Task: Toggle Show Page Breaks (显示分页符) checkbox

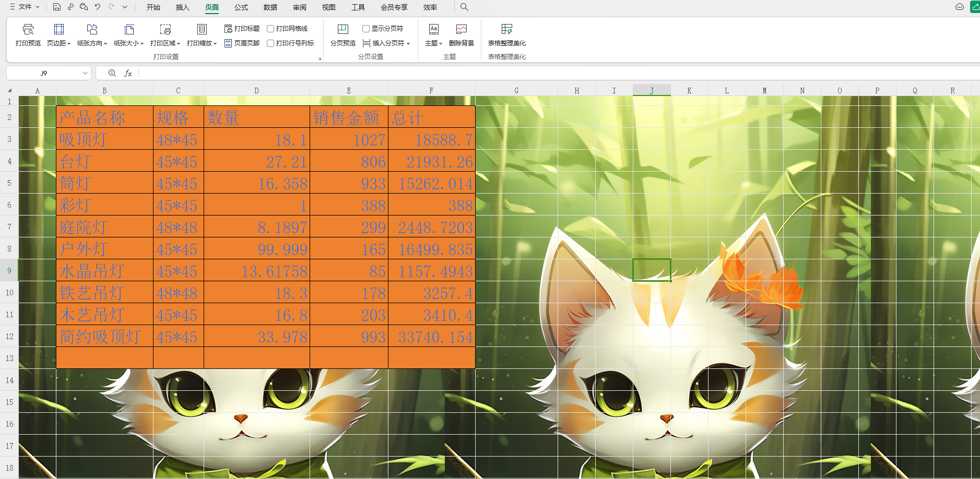Action: [x=366, y=29]
